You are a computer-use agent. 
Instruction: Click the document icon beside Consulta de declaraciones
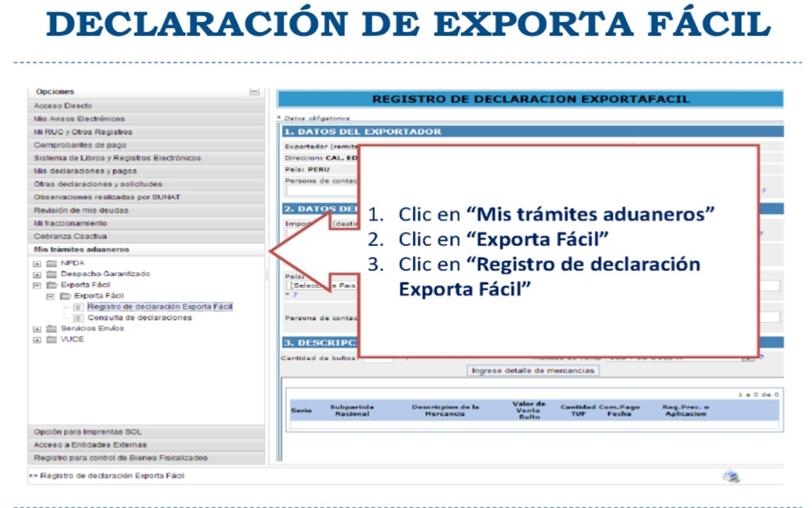coord(80,318)
